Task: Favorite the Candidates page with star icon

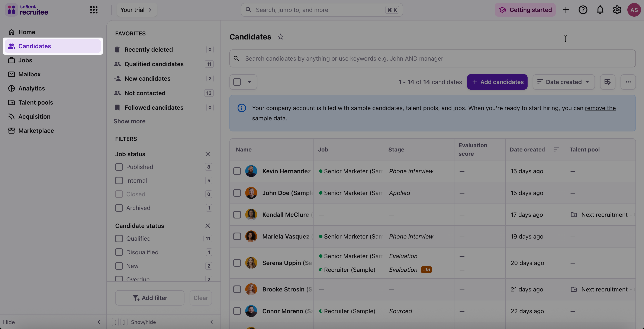Action: pos(280,37)
